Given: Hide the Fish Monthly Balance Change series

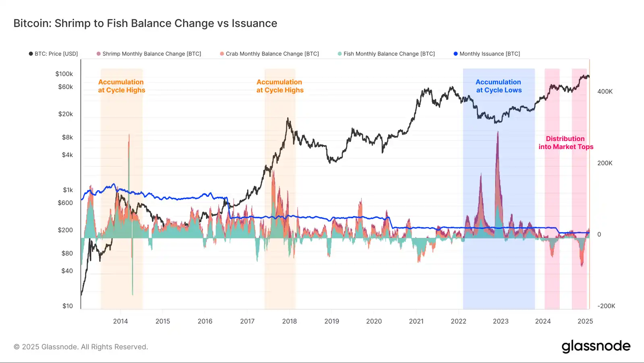Looking at the screenshot, I should 389,54.
